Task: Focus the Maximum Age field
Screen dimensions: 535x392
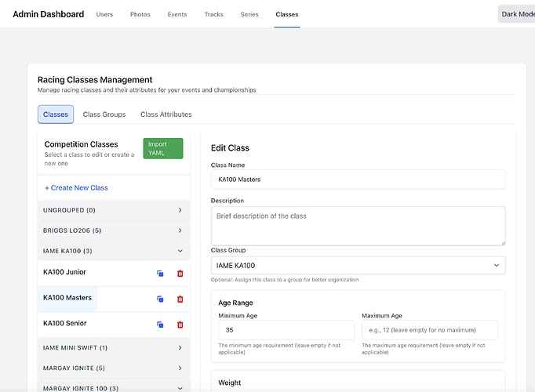Action: (x=430, y=330)
